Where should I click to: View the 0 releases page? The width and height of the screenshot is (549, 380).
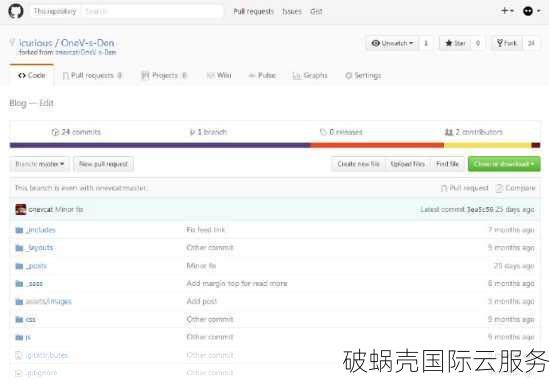tap(341, 132)
